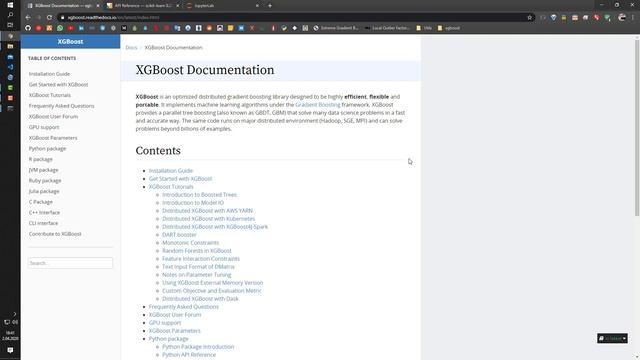Switch to the JupyterLab tab

click(222, 6)
